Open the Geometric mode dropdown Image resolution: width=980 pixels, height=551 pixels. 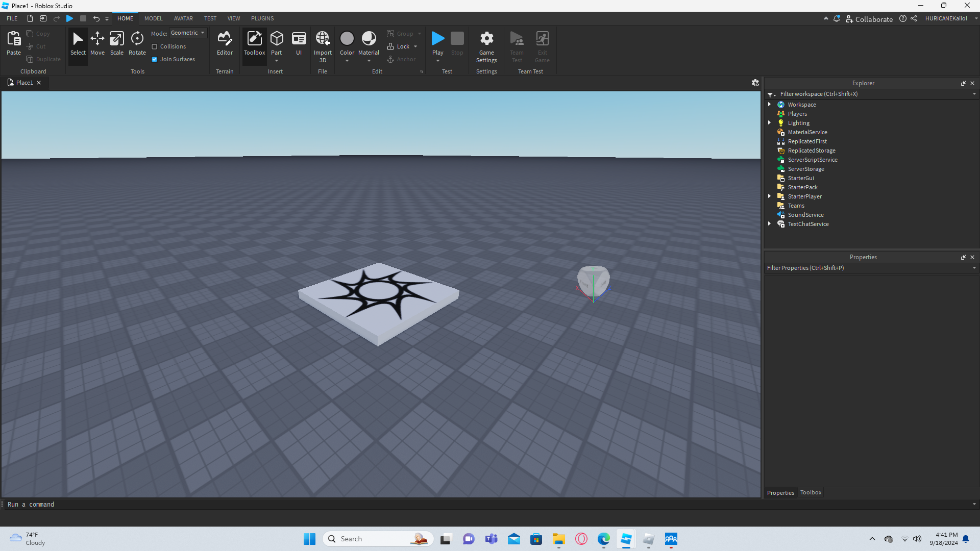click(188, 33)
